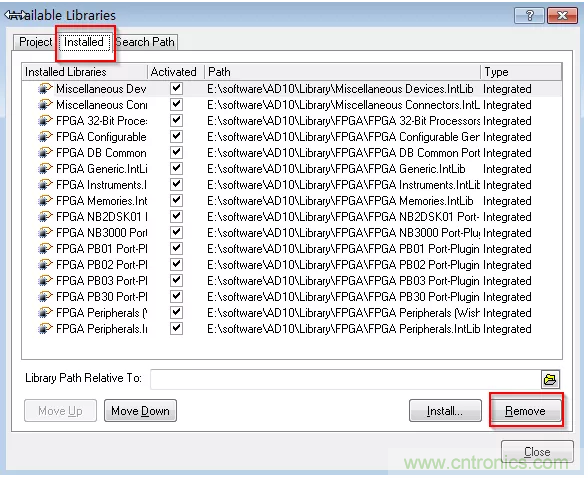Click the Path column header
Viewport: 588px width, 478px height.
342,72
